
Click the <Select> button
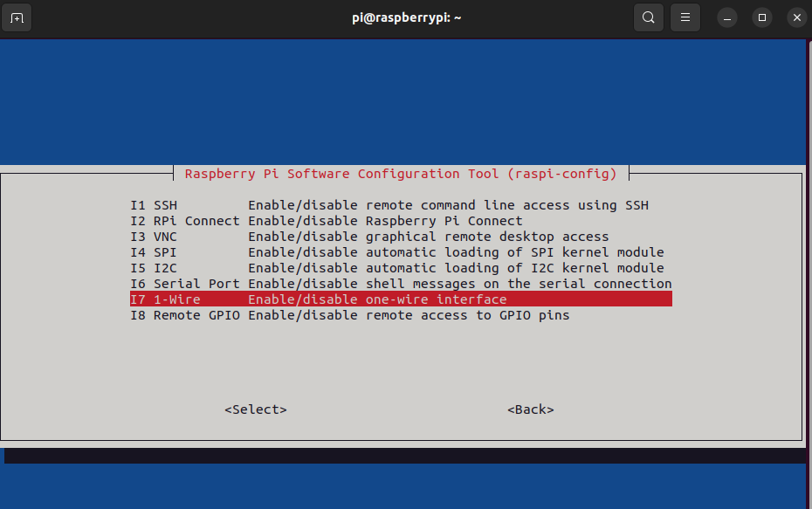click(256, 409)
